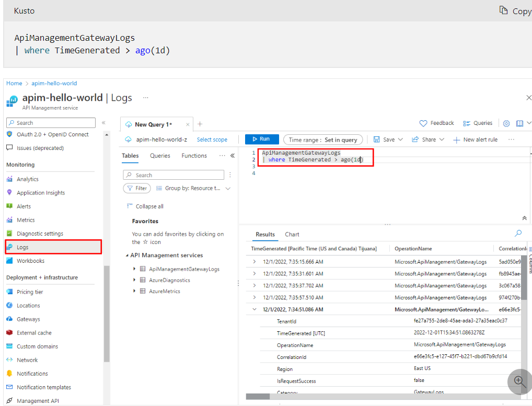The image size is (532, 406).
Task: Click the sidebar Search field
Action: (51, 123)
